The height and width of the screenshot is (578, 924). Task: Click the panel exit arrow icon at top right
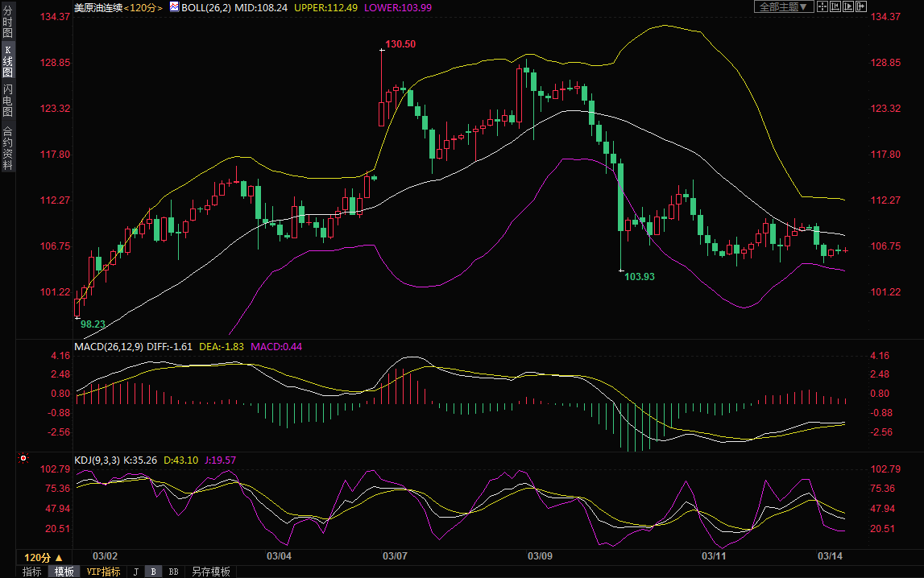coord(861,6)
